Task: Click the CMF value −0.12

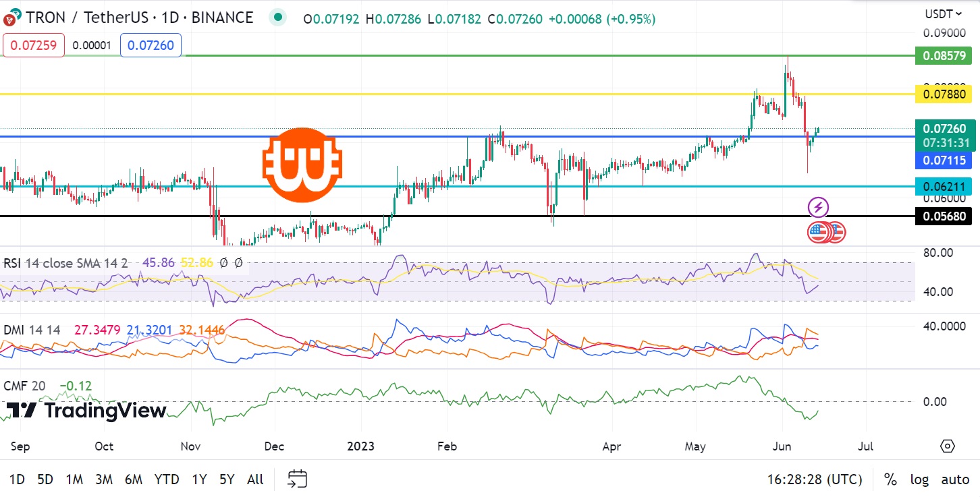Action: 75,386
